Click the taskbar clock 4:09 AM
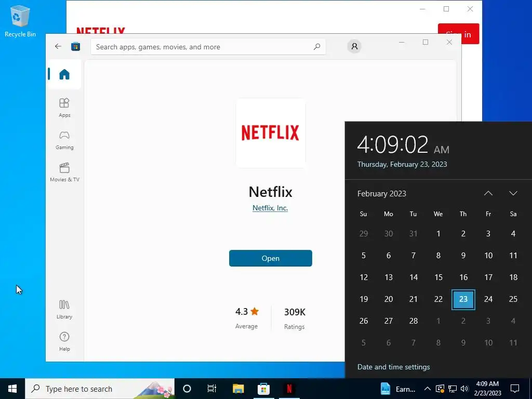The width and height of the screenshot is (532, 399). click(x=487, y=389)
